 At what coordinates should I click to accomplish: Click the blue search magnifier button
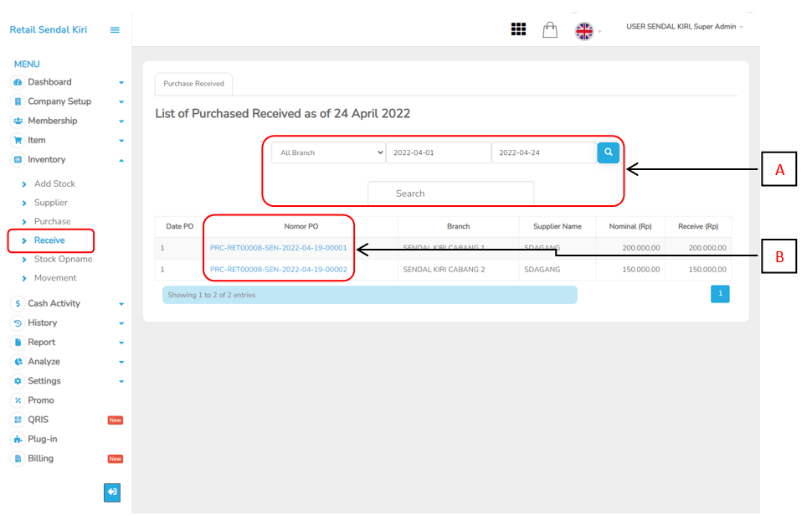click(608, 152)
